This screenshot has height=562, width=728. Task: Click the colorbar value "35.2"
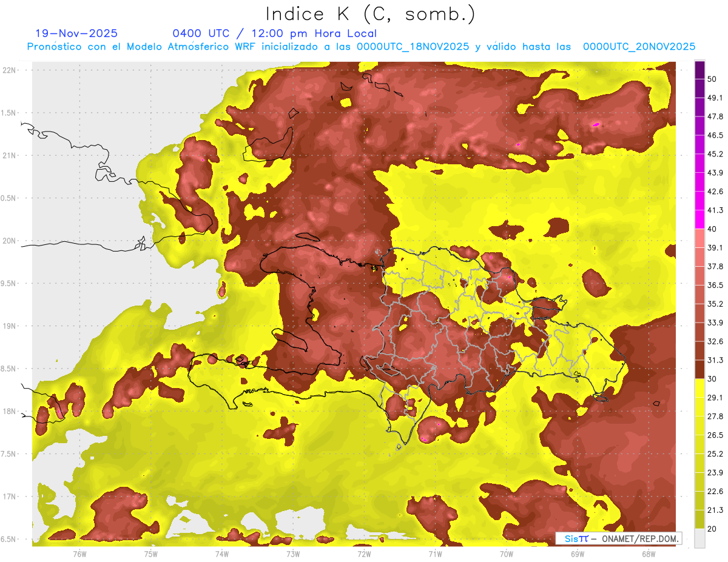(x=715, y=304)
